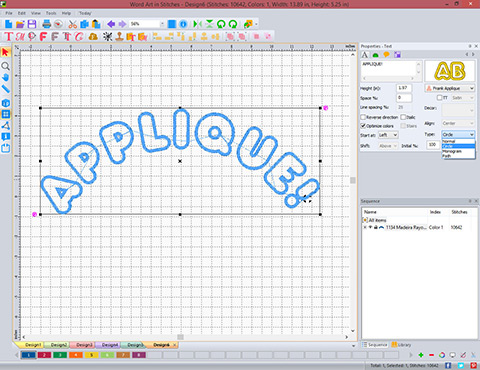
Task: Select the magnifier zoom tool in sidebar
Action: [5, 66]
